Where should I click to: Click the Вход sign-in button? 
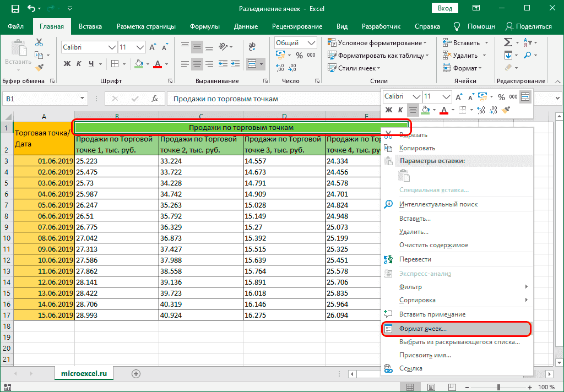coord(445,9)
